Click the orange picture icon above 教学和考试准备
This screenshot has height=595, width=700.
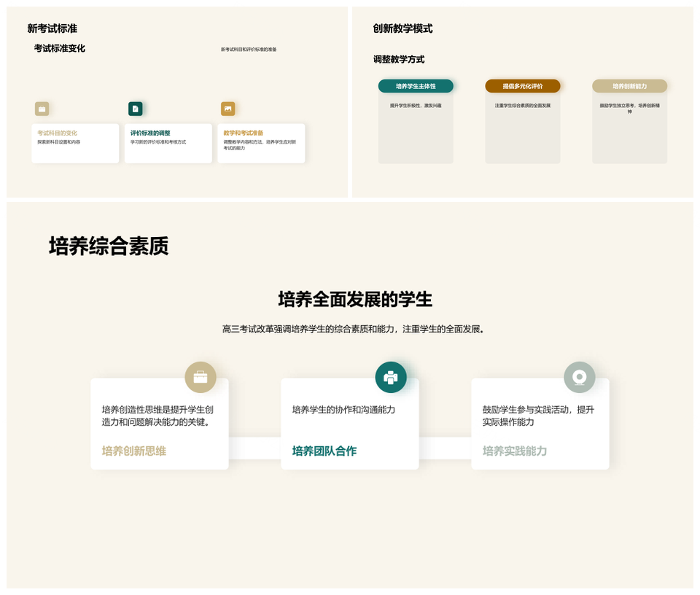click(228, 109)
